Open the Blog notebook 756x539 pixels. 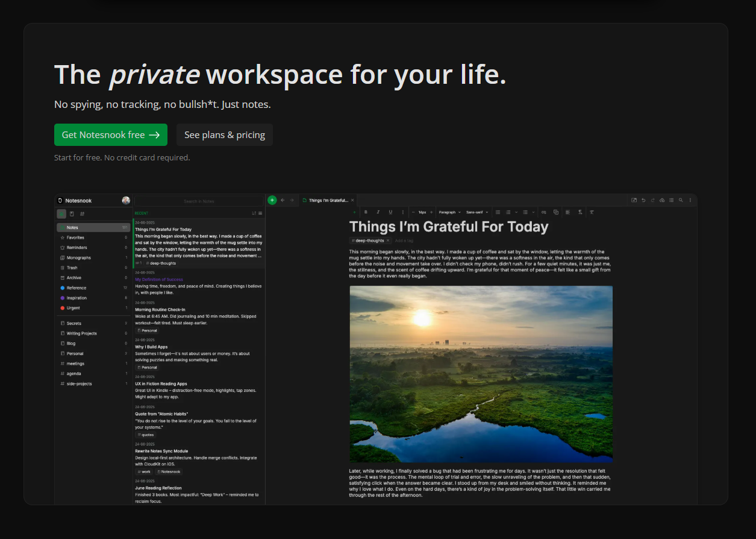(x=93, y=344)
